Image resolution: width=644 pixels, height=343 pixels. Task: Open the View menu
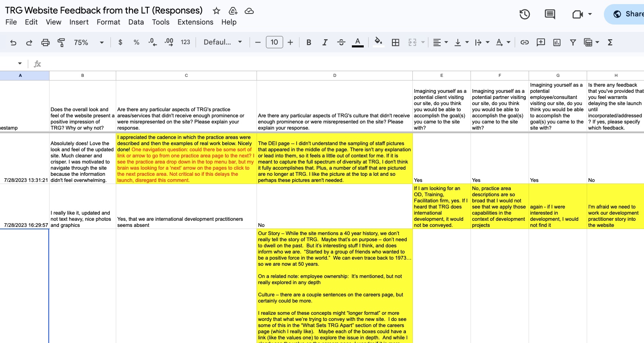pos(54,22)
